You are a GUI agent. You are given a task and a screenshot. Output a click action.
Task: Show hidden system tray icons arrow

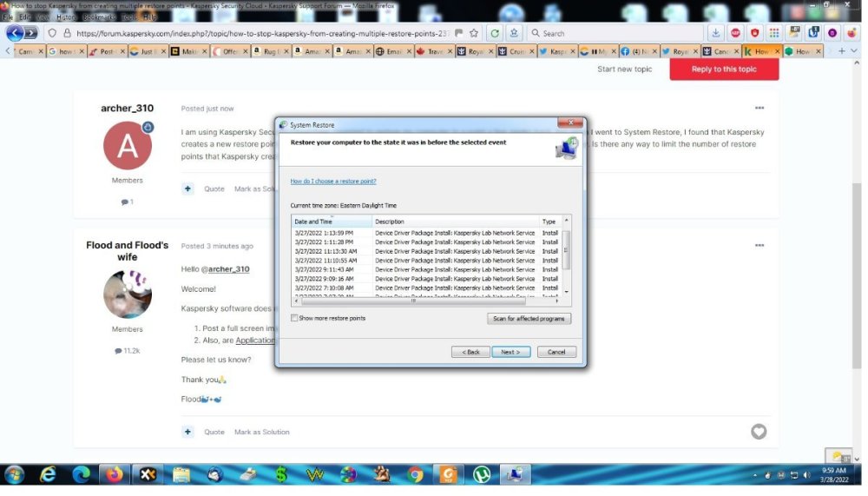pos(755,475)
